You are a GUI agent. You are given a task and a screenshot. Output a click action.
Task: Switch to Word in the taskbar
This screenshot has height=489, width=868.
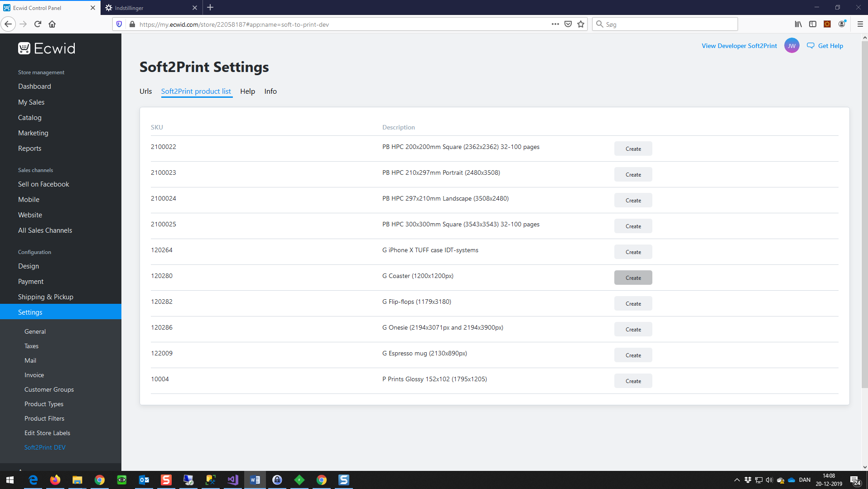point(255,480)
